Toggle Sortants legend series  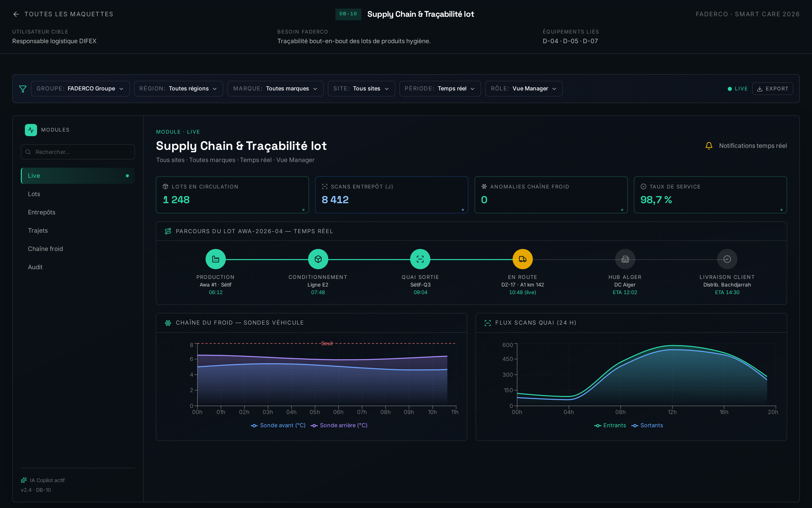pos(647,425)
